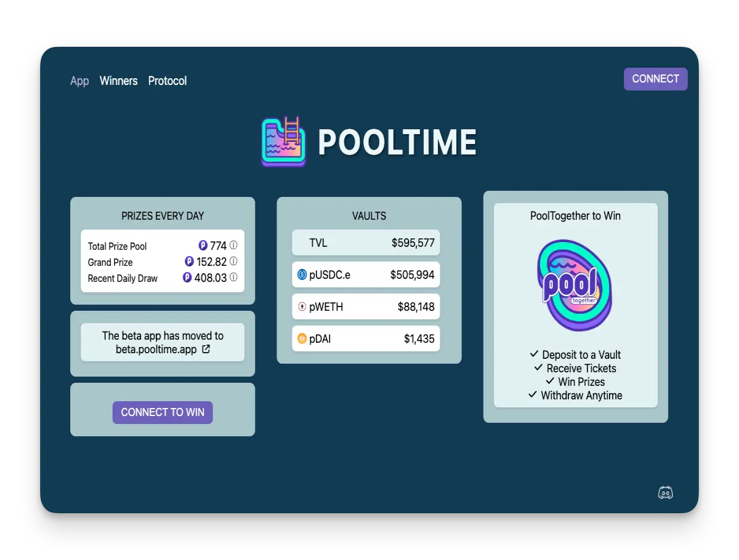Screen dimensions: 739x560
Task: Click the USDC coin icon in pUSDC.e row
Action: pos(302,274)
